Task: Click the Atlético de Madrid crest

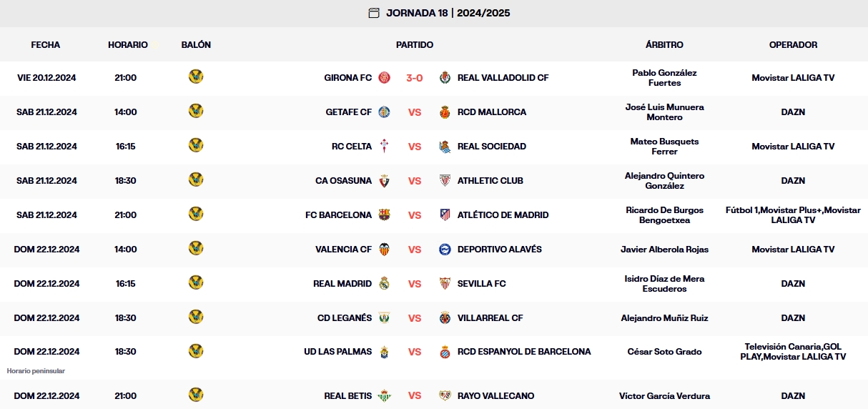Action: click(445, 215)
